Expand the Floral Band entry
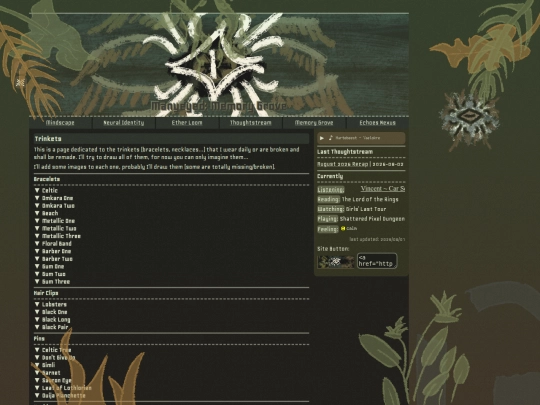 [53, 243]
